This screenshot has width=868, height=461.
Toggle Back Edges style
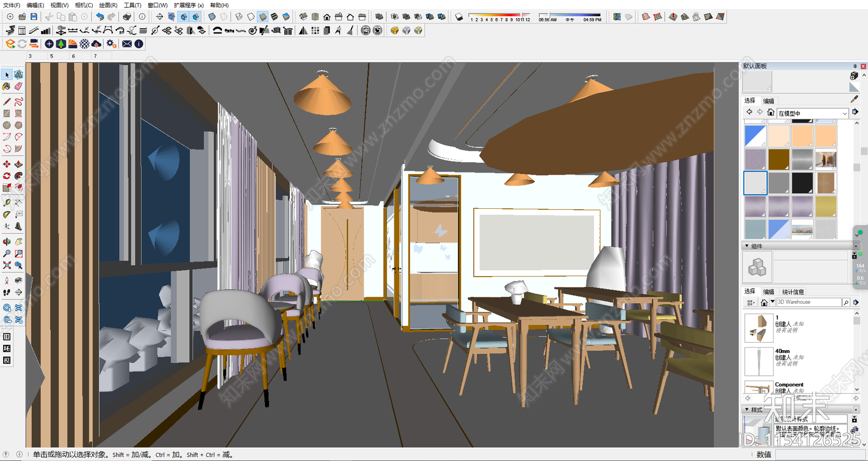224,17
